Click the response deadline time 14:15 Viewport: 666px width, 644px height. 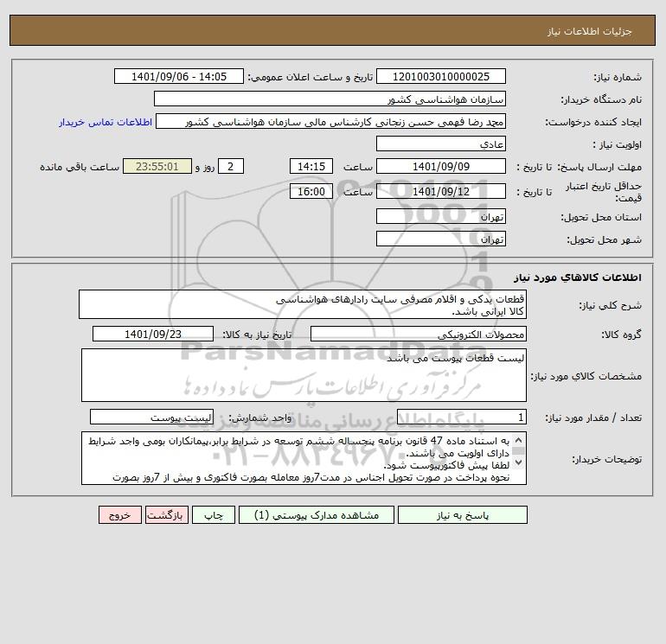pos(311,167)
